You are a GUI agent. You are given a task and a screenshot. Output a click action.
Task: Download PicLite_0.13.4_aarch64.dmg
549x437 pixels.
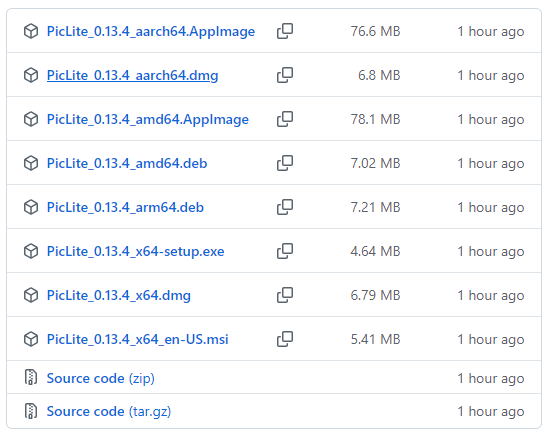[132, 76]
